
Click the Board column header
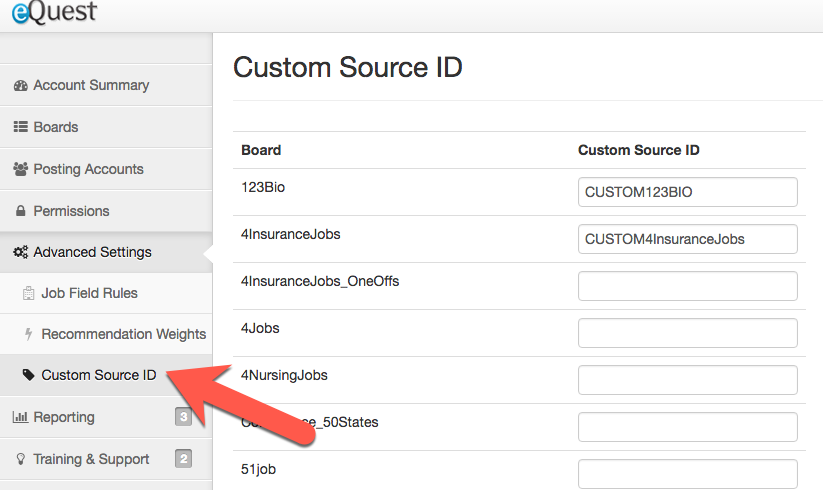click(261, 150)
